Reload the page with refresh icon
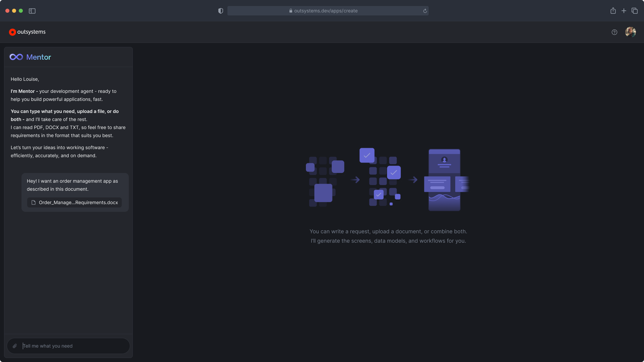 pyautogui.click(x=425, y=11)
